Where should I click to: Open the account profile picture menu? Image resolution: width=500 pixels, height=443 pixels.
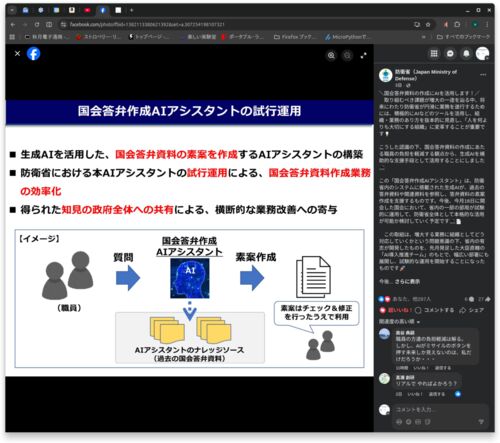482,53
